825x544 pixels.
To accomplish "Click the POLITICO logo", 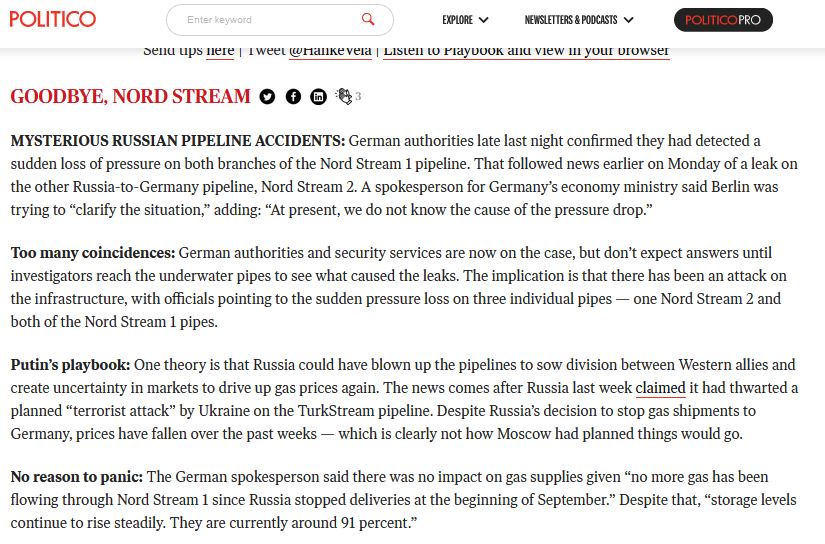I will [54, 19].
